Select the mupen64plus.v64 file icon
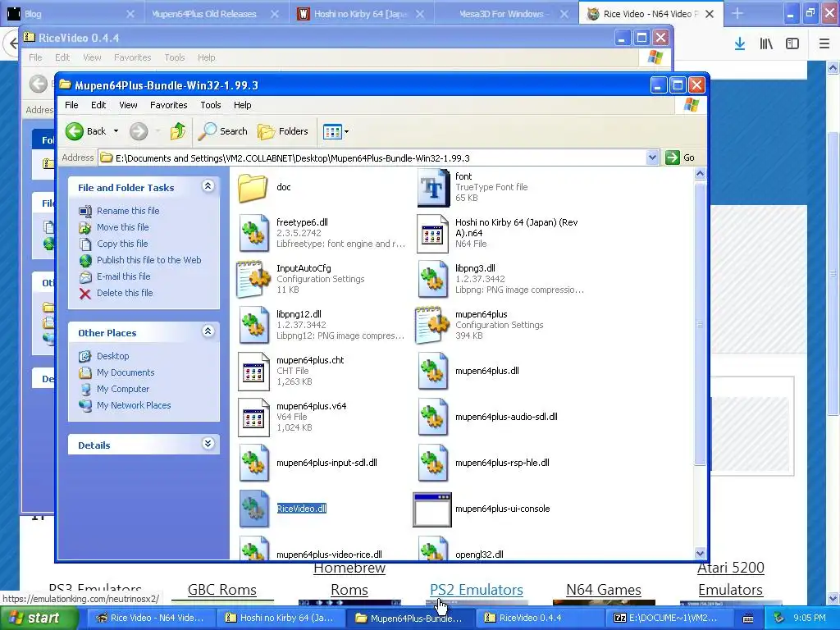Screen dimensions: 840x630 pyautogui.click(x=253, y=418)
